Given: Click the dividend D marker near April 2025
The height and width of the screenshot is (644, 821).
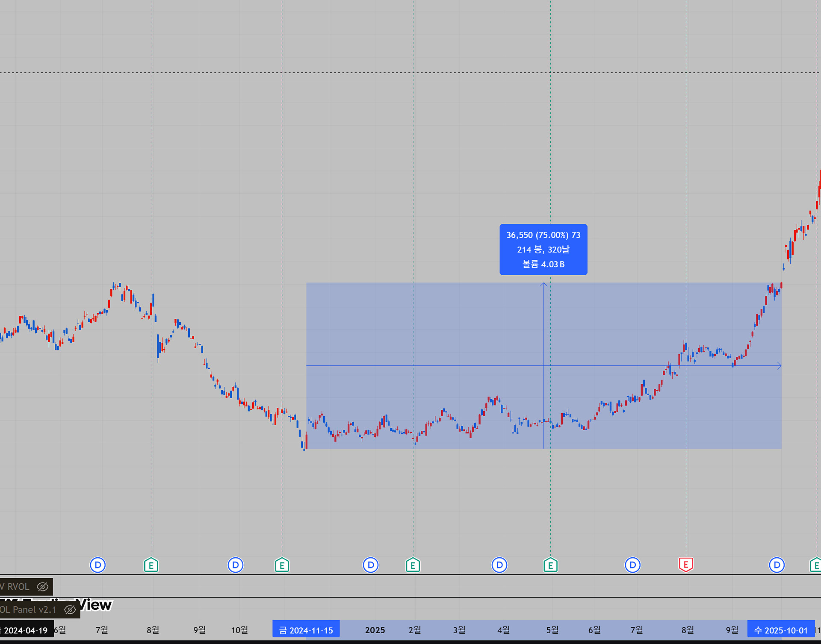Looking at the screenshot, I should [499, 565].
